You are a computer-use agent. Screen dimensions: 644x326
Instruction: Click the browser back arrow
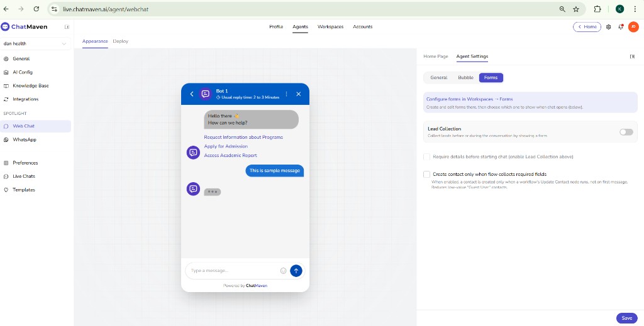tap(6, 9)
